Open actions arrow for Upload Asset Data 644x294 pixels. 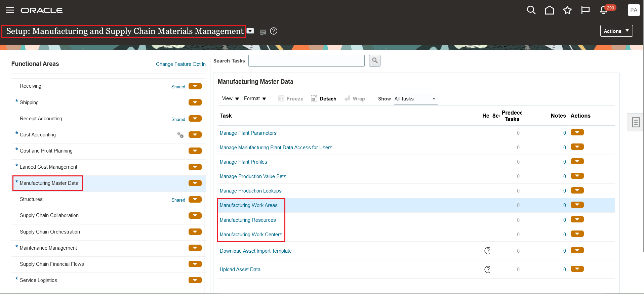coord(577,269)
